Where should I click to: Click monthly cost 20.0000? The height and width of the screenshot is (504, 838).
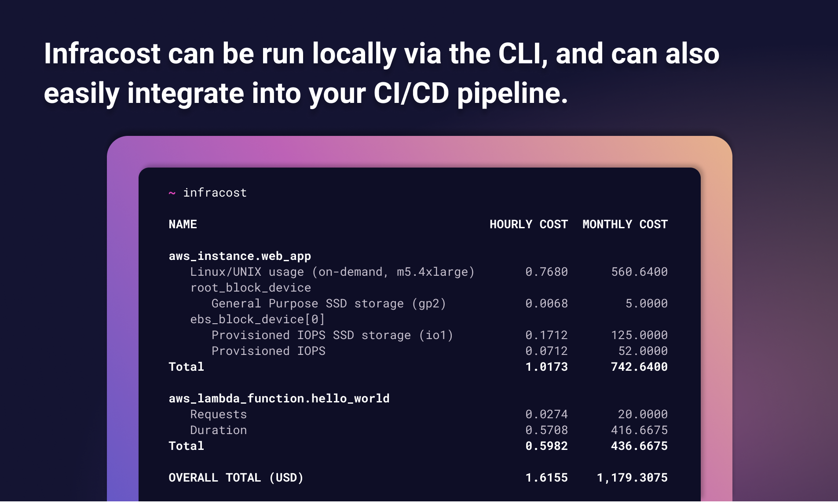(x=643, y=414)
